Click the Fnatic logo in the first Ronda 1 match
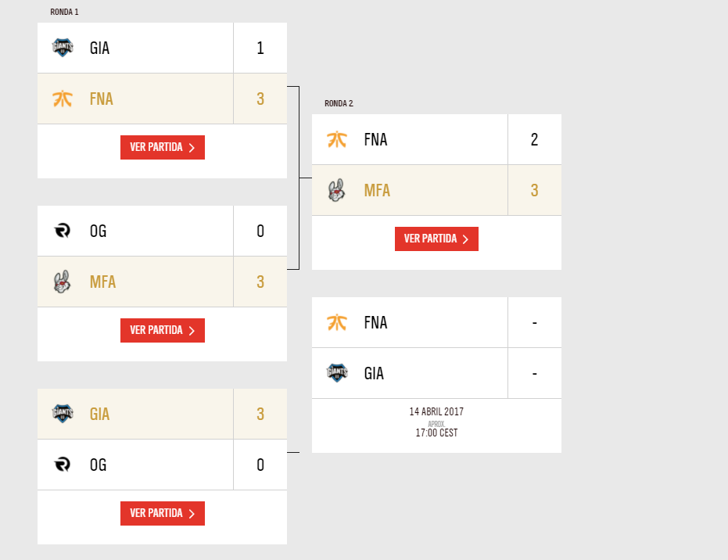The height and width of the screenshot is (560, 728). (x=63, y=99)
